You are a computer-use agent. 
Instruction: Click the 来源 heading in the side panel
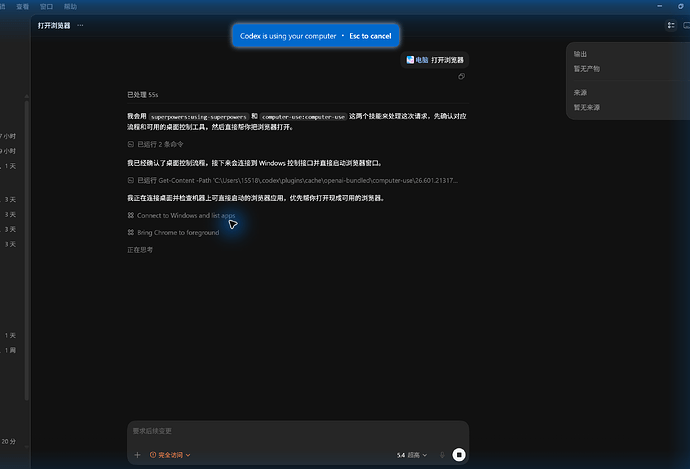point(580,93)
